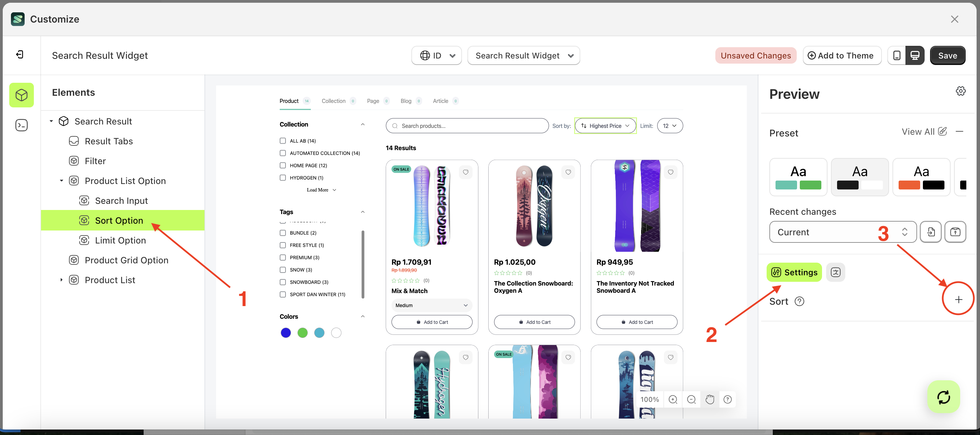The width and height of the screenshot is (980, 435).
Task: Switch to the Collection results tab
Action: click(x=333, y=101)
